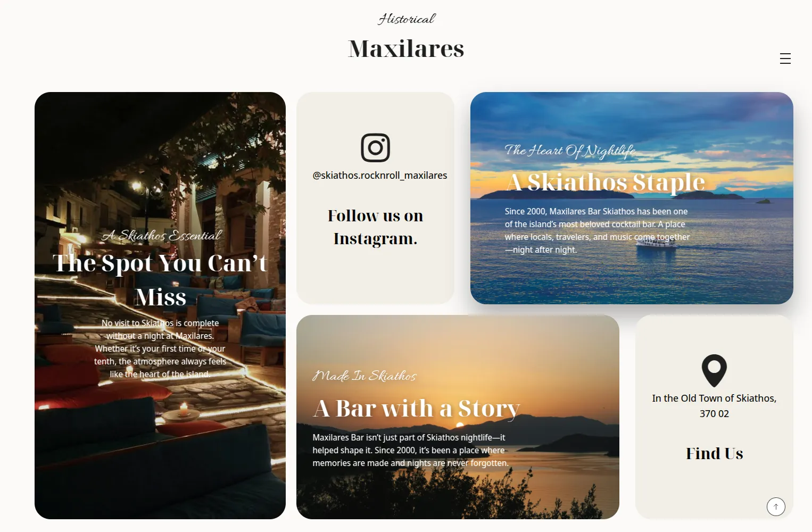Open the @skiathos.rocknroll_maxilares handle
812x532 pixels.
pos(380,175)
